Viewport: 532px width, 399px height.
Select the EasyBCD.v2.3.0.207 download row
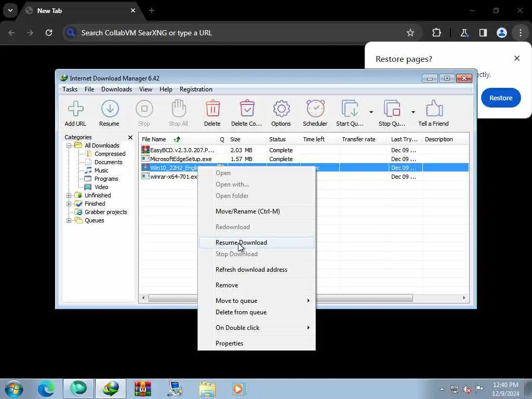304,150
